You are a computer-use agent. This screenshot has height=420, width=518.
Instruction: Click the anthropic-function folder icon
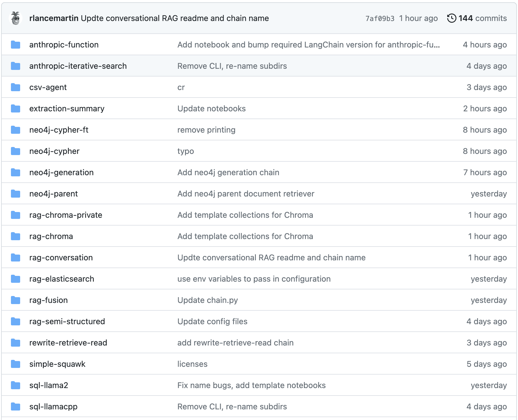coord(16,45)
